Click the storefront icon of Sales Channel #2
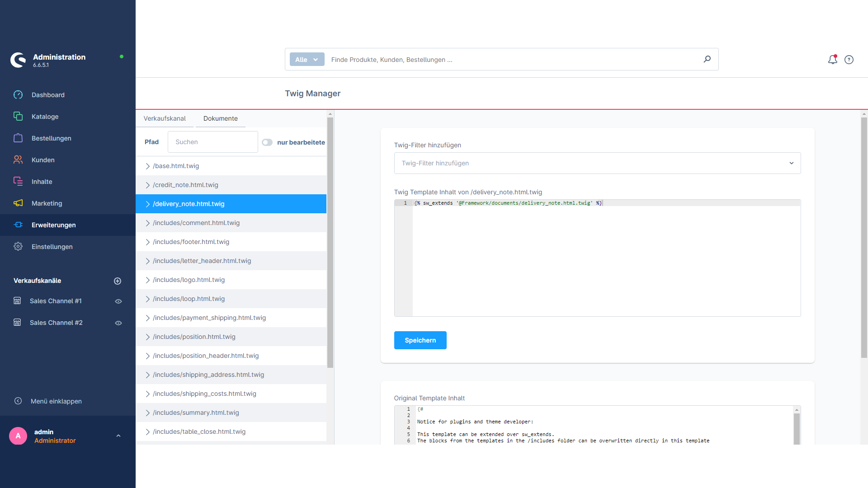Image resolution: width=868 pixels, height=488 pixels. (x=17, y=323)
